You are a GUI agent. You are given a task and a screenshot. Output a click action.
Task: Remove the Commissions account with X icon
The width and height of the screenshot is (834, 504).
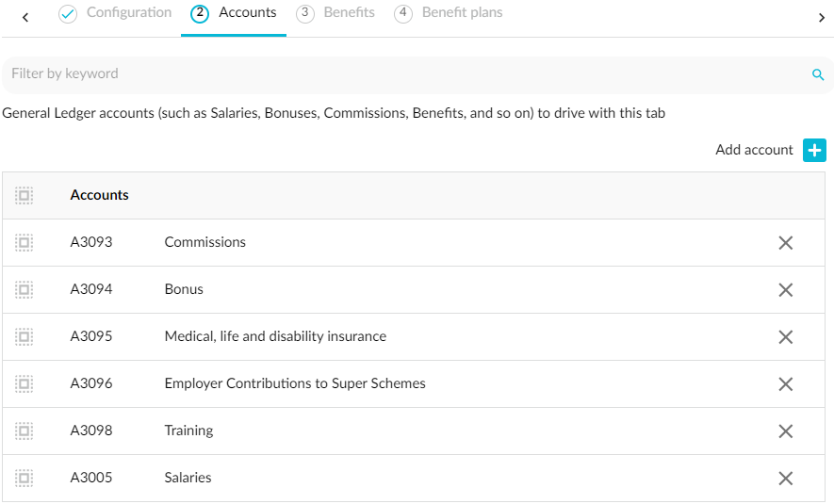[x=785, y=243]
